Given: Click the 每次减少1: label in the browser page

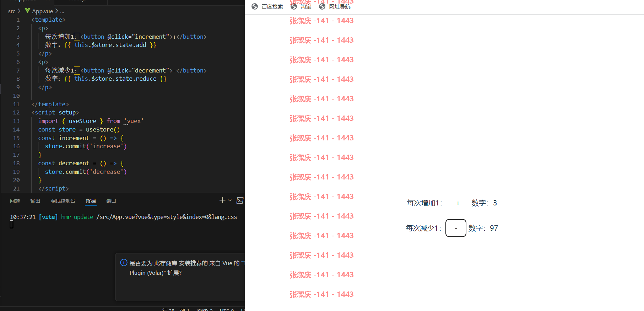Looking at the screenshot, I should click(x=423, y=228).
